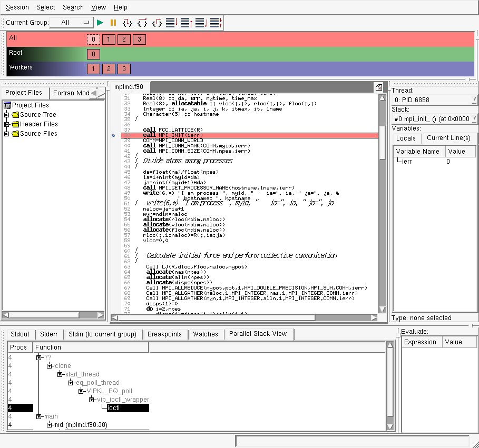Switch to the Breakpoints tab
Screen dimensions: 479x448
point(164,334)
